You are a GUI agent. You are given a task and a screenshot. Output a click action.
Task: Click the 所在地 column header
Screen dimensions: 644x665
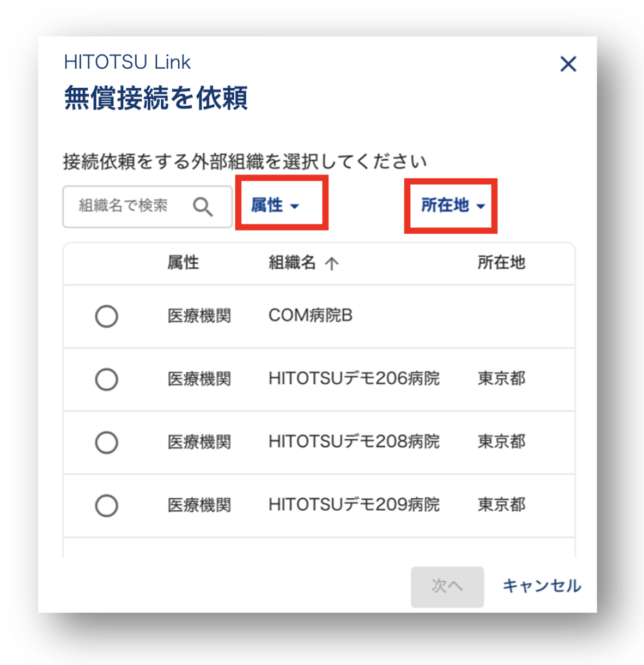coord(501,263)
